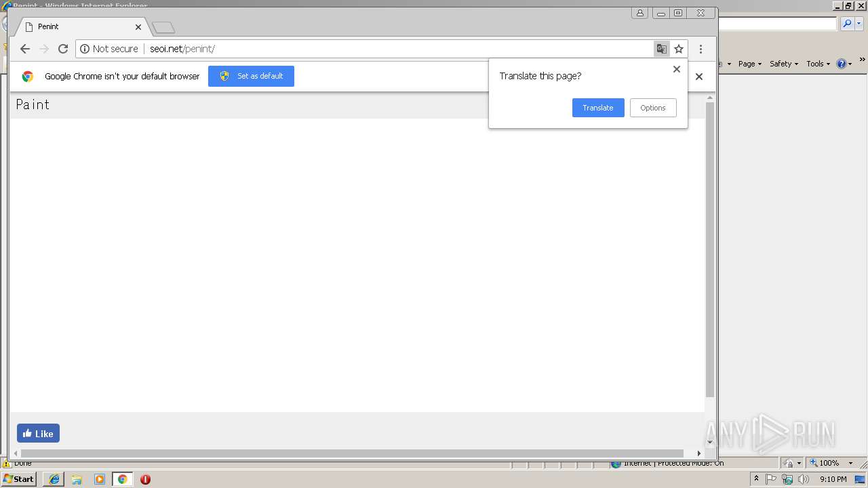Image resolution: width=868 pixels, height=488 pixels.
Task: Dismiss the default browser infobar
Action: [x=699, y=77]
